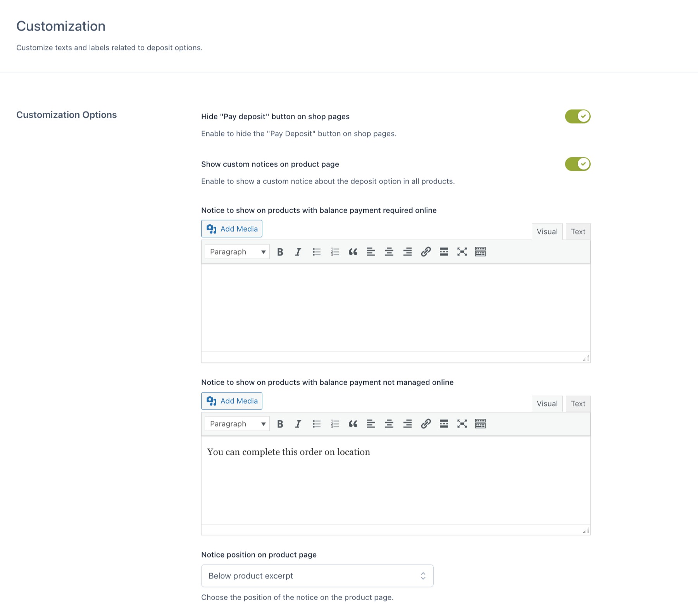Switch first notice editor to Text tab

coord(578,232)
